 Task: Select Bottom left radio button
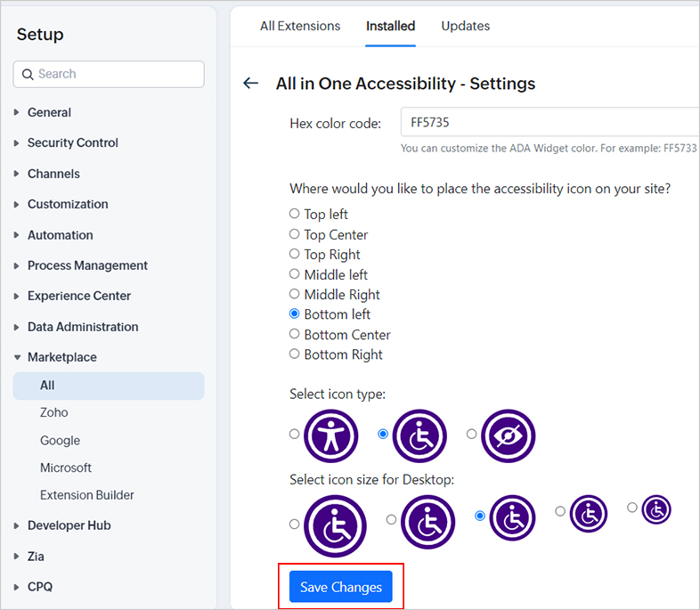[x=294, y=313]
